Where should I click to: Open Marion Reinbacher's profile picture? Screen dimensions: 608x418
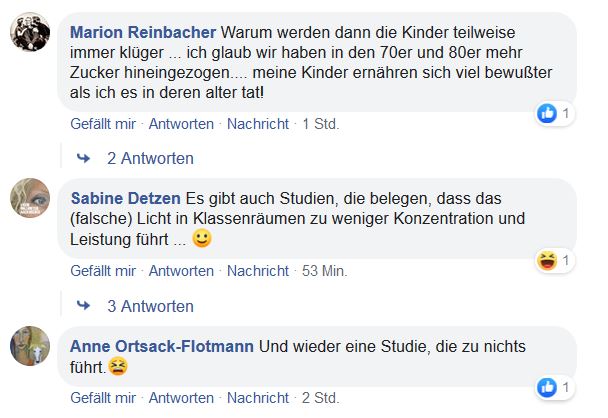30,32
